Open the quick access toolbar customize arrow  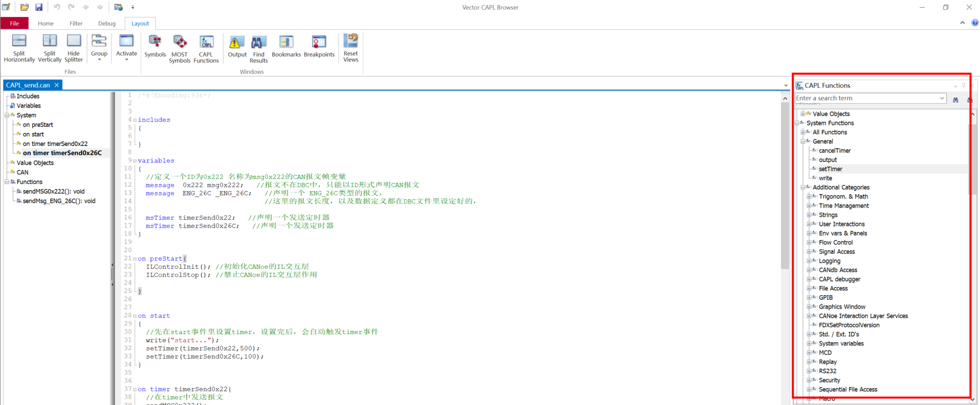[133, 8]
